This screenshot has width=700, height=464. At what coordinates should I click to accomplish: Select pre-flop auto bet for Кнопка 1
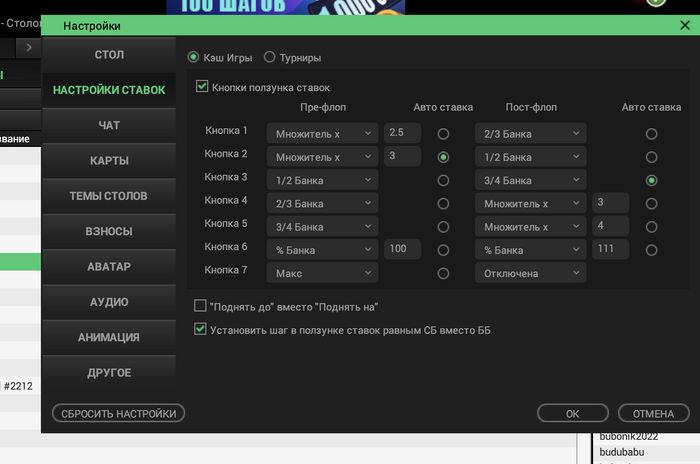(443, 134)
